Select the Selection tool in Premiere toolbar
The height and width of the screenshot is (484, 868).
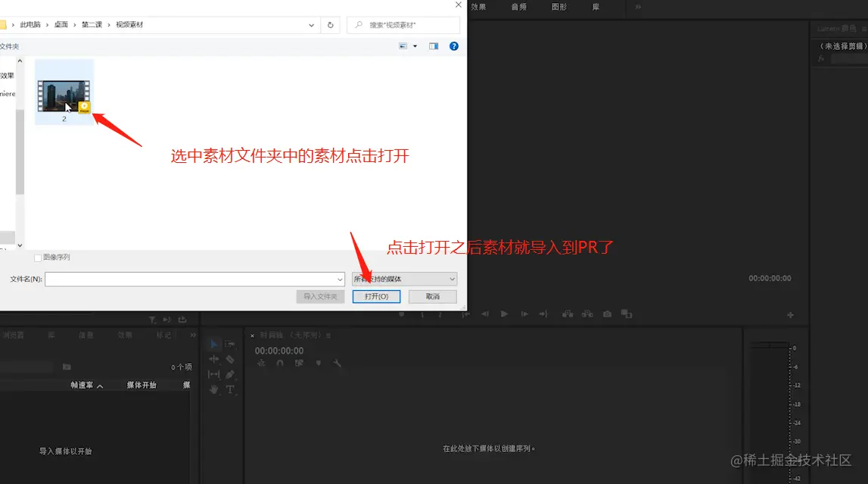tap(214, 344)
